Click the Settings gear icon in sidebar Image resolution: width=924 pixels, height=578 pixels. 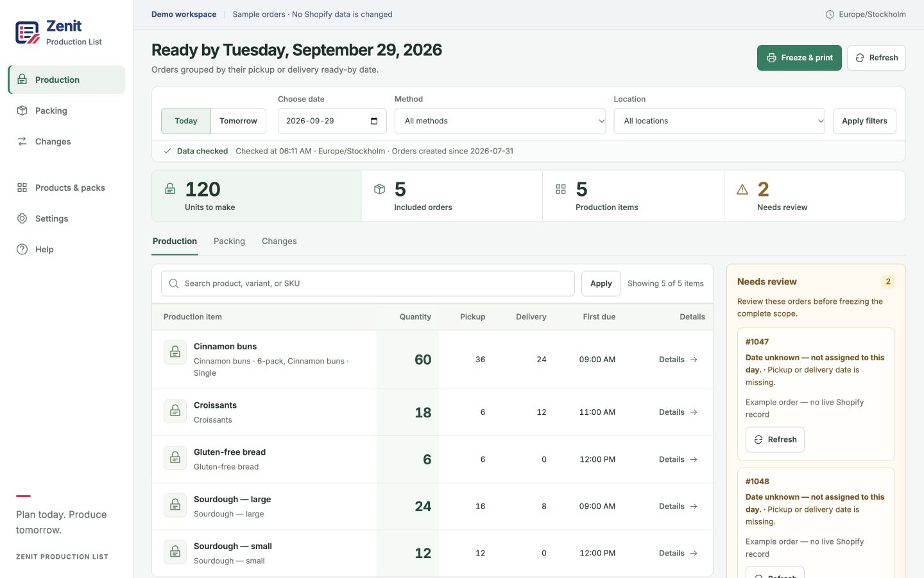(x=22, y=218)
